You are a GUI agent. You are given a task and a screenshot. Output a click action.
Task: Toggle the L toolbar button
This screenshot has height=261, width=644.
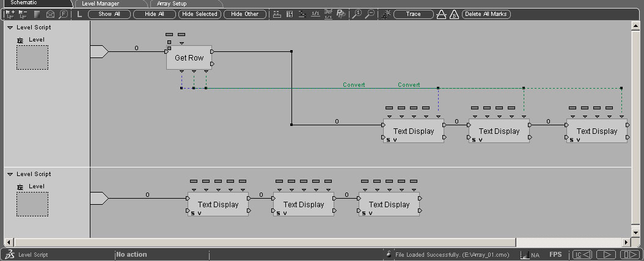79,14
